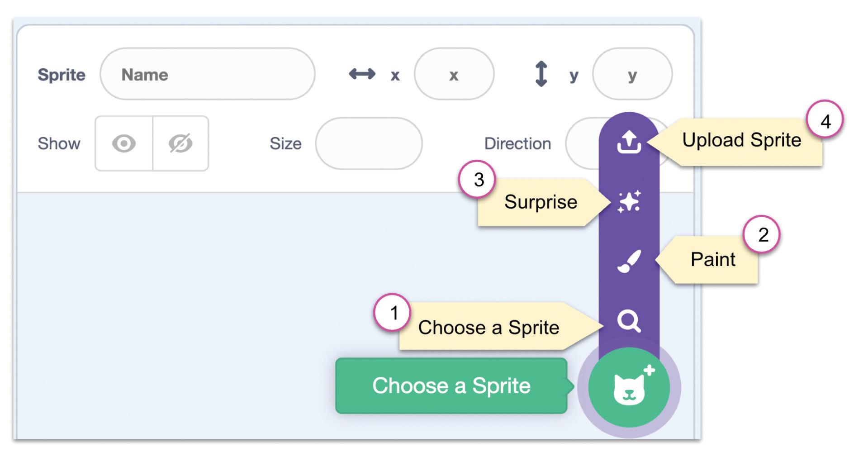Click the horizontal x arrow icon
868x452 pixels.
[x=362, y=74]
